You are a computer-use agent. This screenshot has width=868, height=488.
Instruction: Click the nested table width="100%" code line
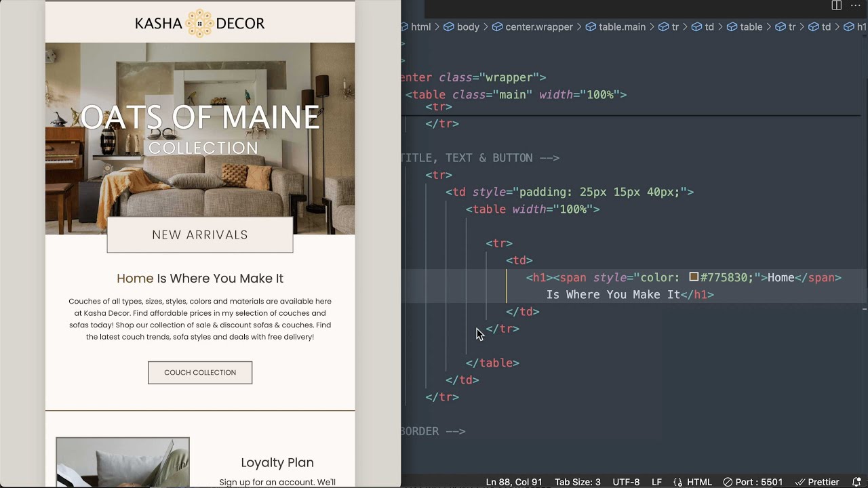[533, 209]
